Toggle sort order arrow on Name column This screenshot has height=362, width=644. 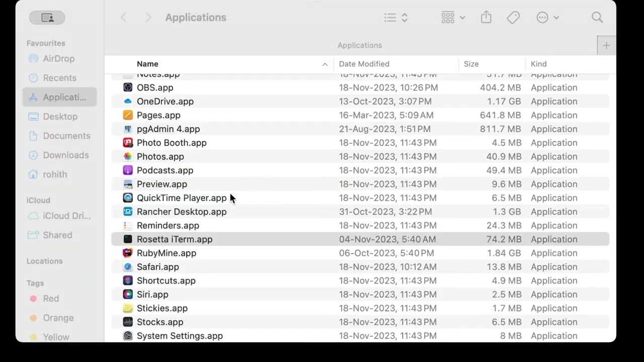[325, 64]
